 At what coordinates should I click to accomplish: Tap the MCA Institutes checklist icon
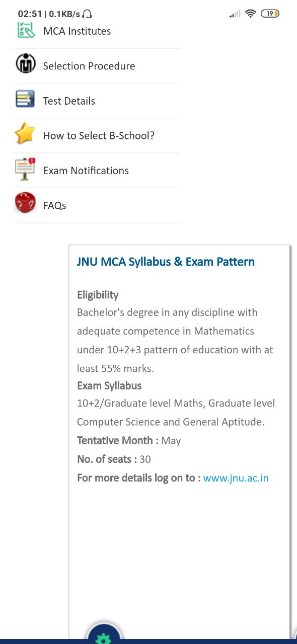pos(26,30)
